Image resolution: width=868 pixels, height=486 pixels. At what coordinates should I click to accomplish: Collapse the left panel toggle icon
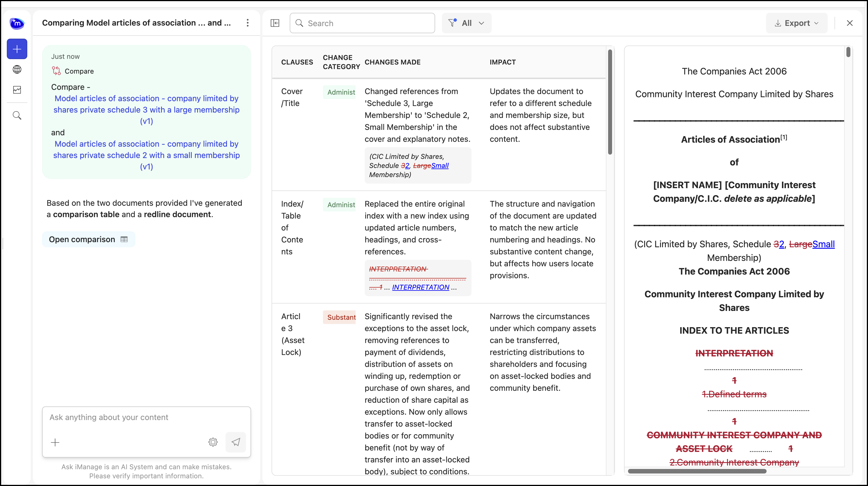[x=275, y=23]
